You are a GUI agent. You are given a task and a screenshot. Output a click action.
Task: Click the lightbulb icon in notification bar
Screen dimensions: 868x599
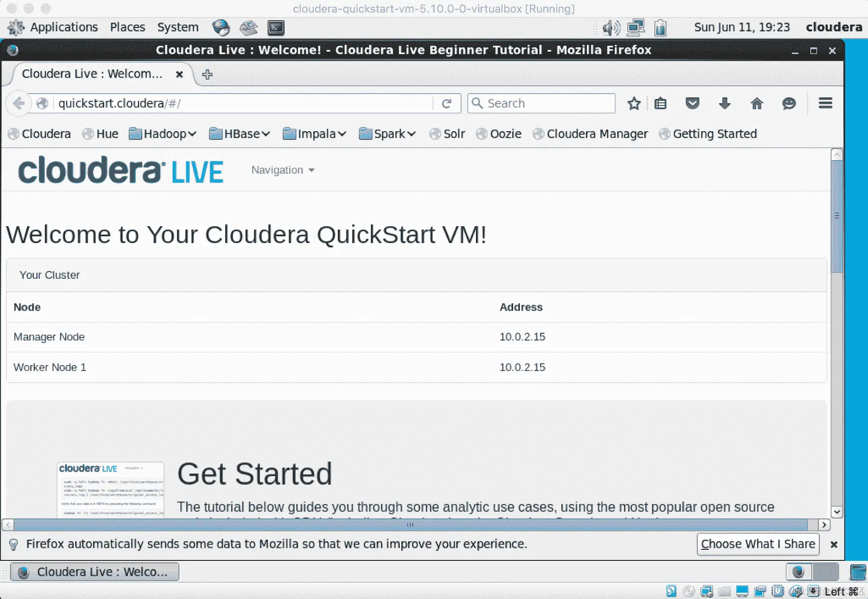(14, 544)
